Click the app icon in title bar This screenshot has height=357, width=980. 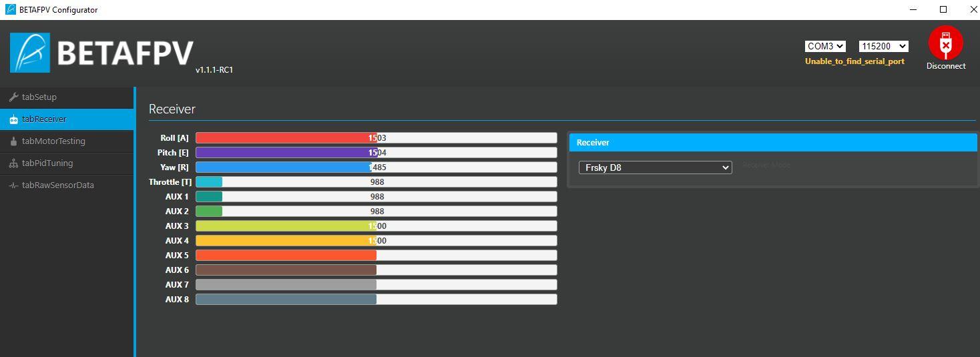[11, 9]
